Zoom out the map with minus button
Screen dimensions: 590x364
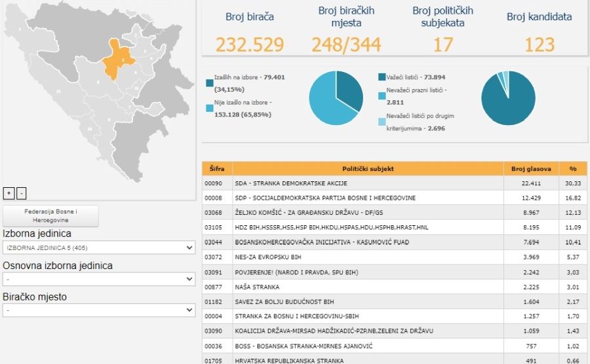click(x=21, y=193)
